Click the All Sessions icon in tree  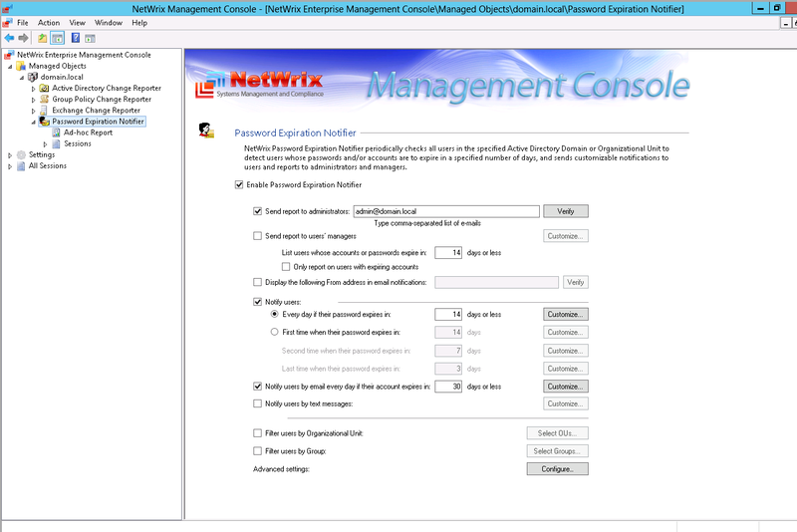pyautogui.click(x=21, y=166)
